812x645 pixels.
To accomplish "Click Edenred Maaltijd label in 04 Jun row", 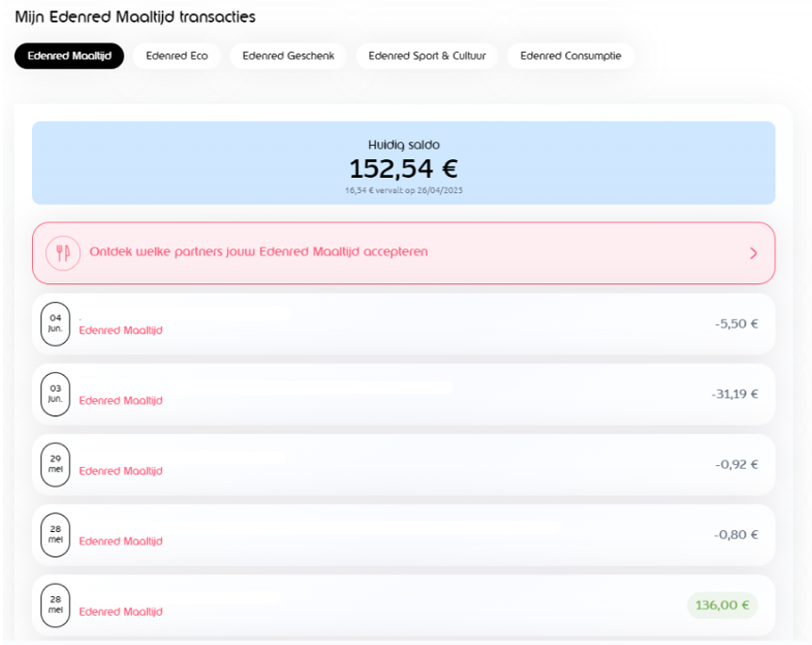I will 121,331.
